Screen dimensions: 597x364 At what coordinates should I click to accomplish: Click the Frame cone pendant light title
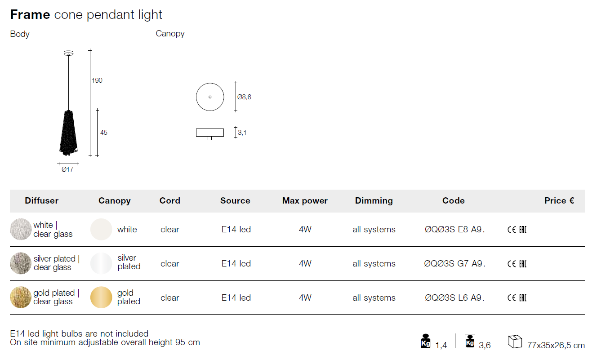coord(86,14)
